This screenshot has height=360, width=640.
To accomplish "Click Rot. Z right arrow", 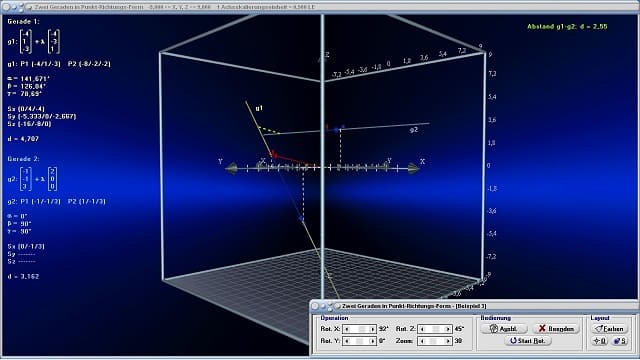I will (x=447, y=329).
